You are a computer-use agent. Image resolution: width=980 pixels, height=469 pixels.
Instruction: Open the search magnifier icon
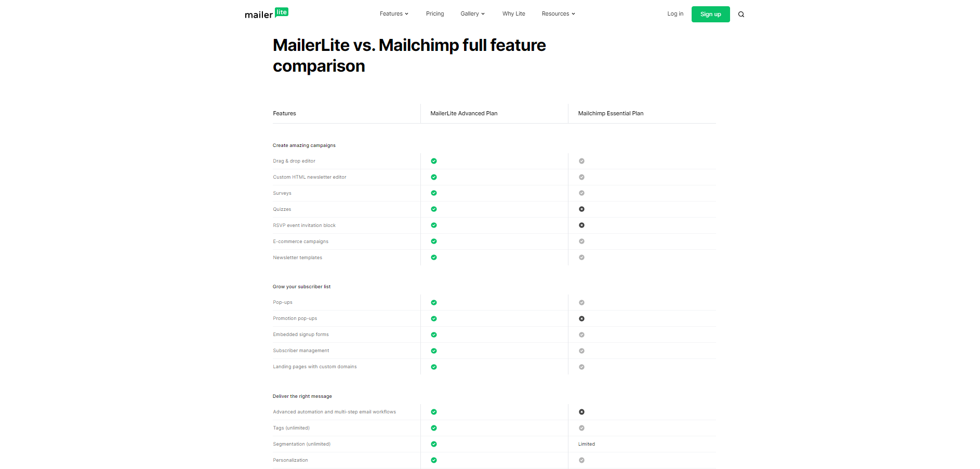point(741,15)
